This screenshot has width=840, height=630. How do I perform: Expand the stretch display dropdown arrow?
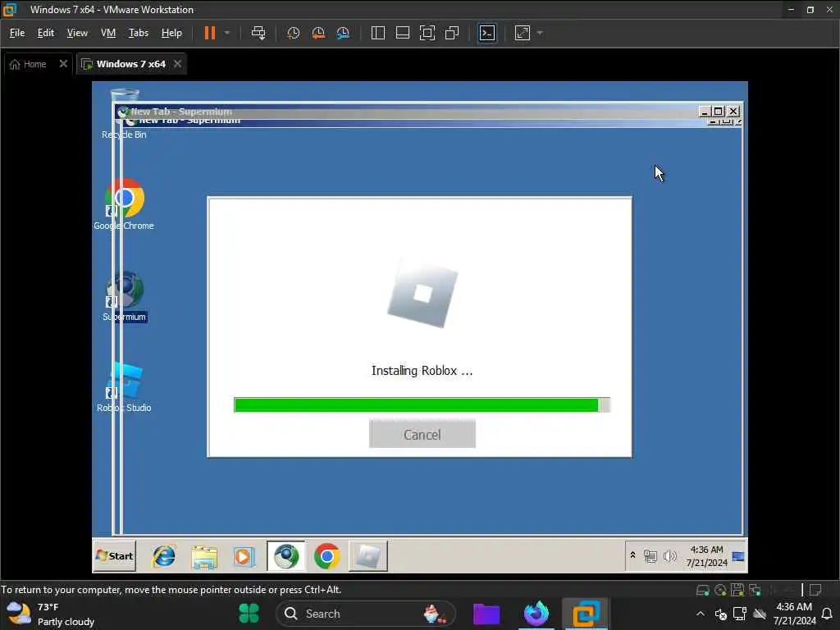pos(540,33)
